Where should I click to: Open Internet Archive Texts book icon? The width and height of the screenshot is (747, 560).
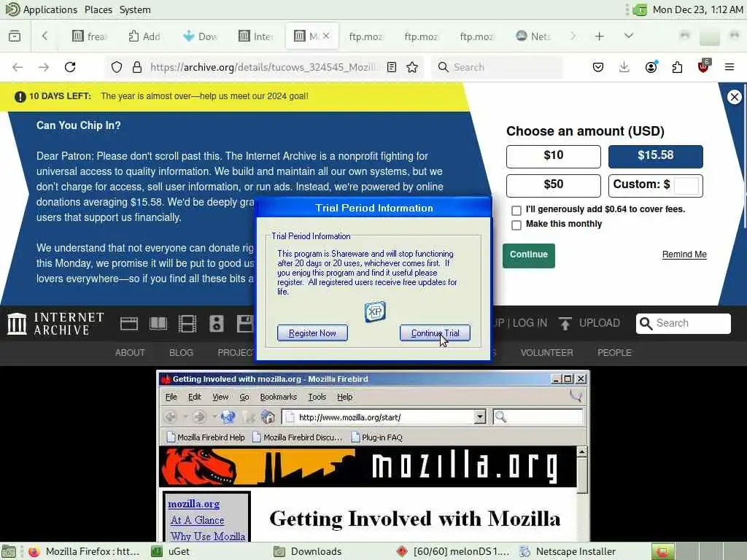(x=158, y=324)
